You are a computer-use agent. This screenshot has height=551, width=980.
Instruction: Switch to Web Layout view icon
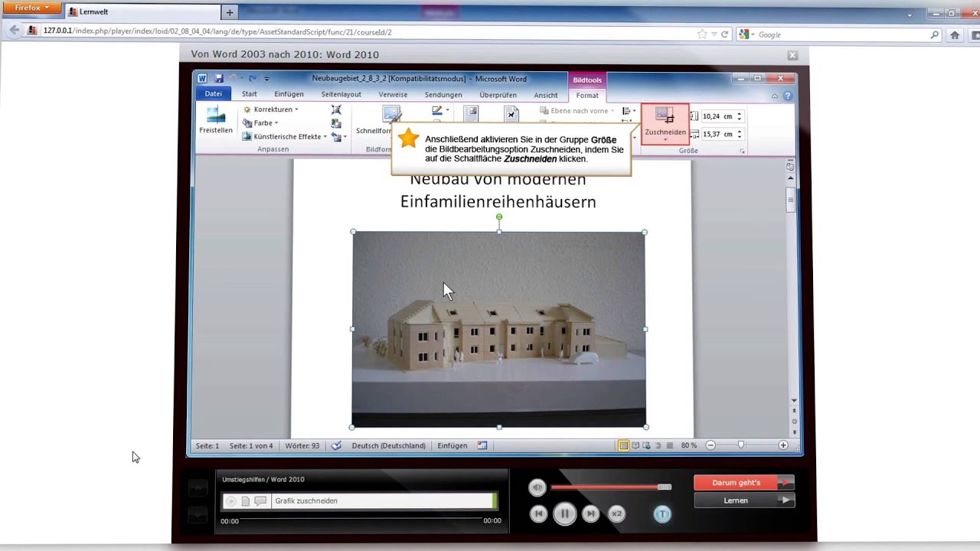(647, 445)
